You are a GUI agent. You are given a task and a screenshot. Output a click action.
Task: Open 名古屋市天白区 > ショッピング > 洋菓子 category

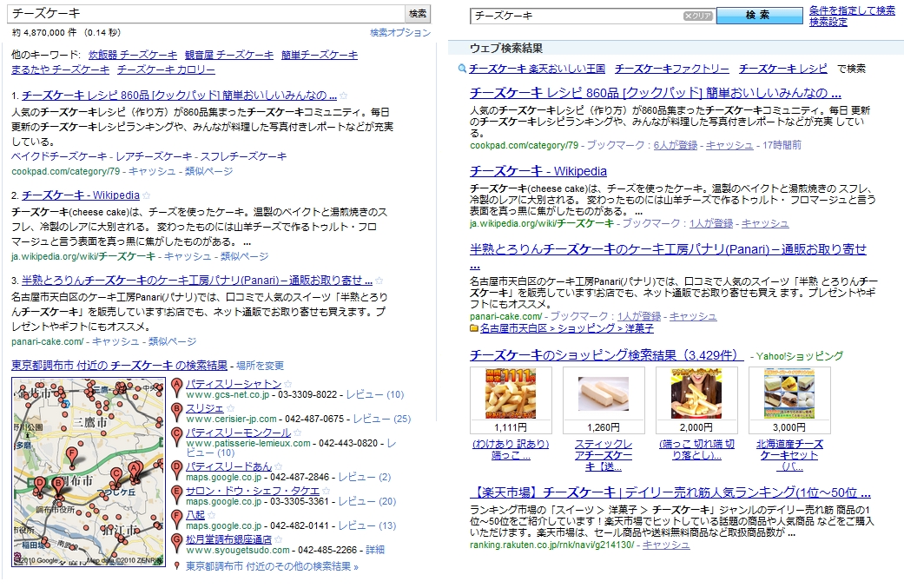567,328
